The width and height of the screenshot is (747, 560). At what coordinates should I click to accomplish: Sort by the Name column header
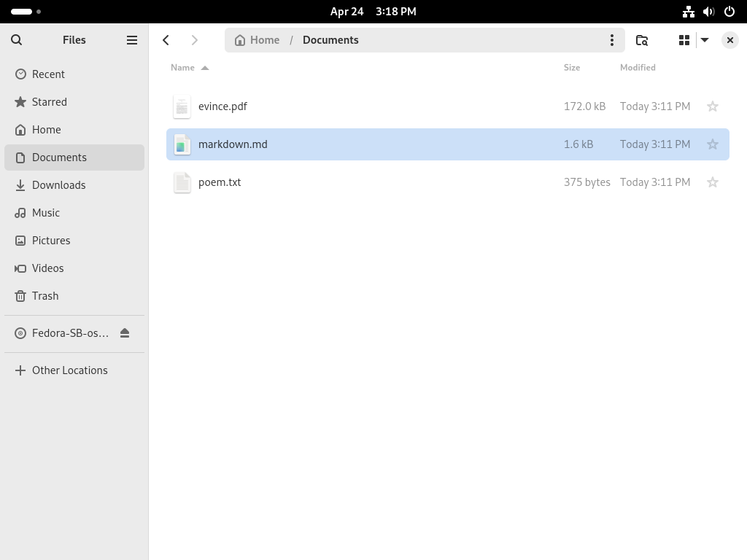(x=190, y=68)
